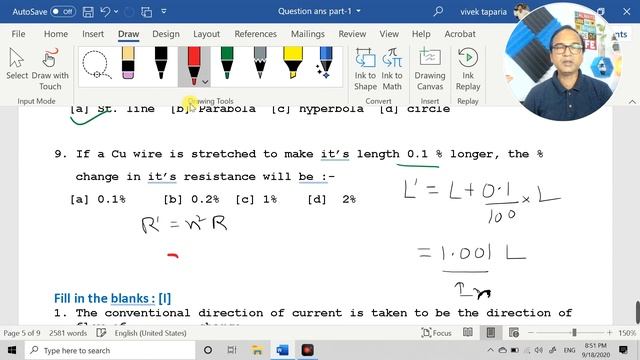Click English (United States) language
This screenshot has height=360, width=640.
click(x=150, y=333)
